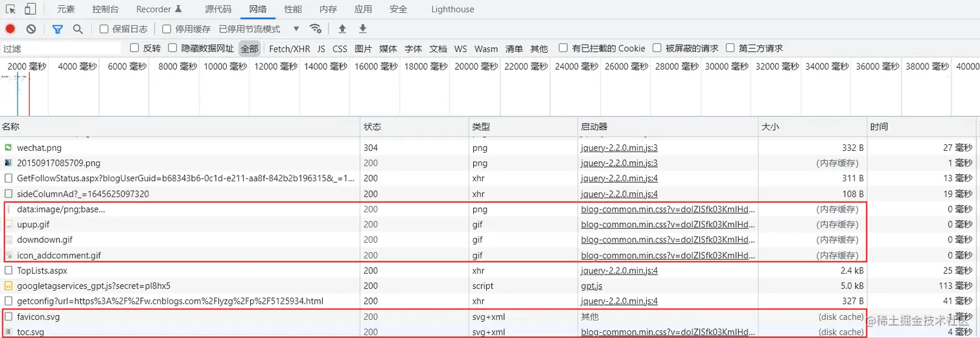The width and height of the screenshot is (980, 338).
Task: Open the network search magnifier
Action: 78,28
